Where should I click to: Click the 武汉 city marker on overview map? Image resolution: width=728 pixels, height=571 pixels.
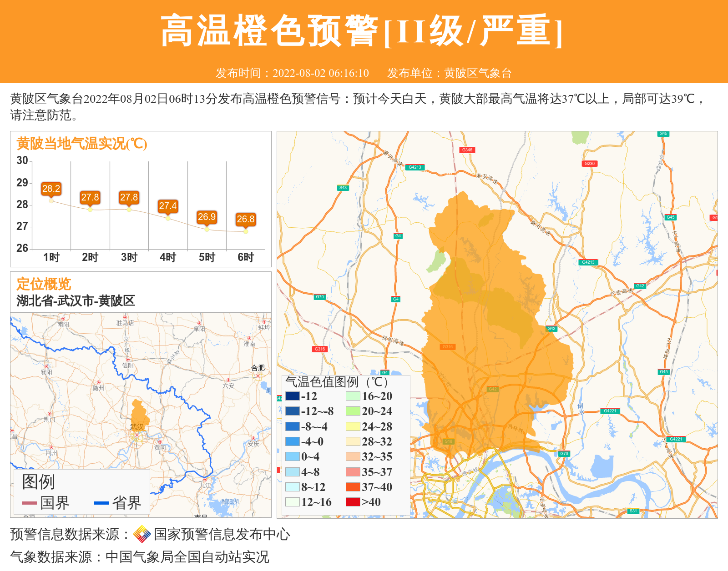click(136, 435)
